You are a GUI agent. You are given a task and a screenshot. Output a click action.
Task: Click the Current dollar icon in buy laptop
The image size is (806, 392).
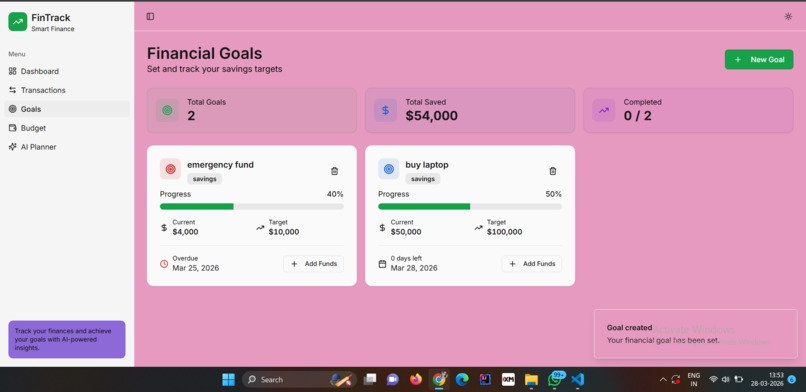click(382, 227)
